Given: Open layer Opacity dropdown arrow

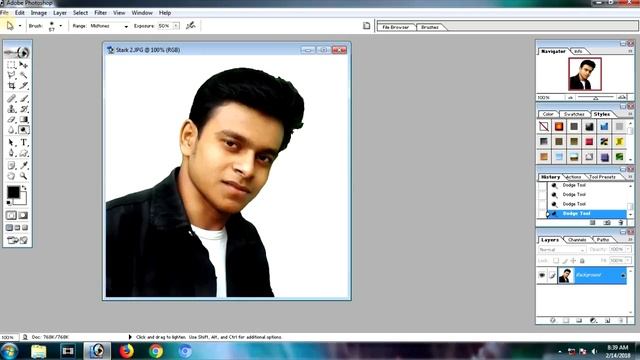Looking at the screenshot, I should tap(628, 249).
